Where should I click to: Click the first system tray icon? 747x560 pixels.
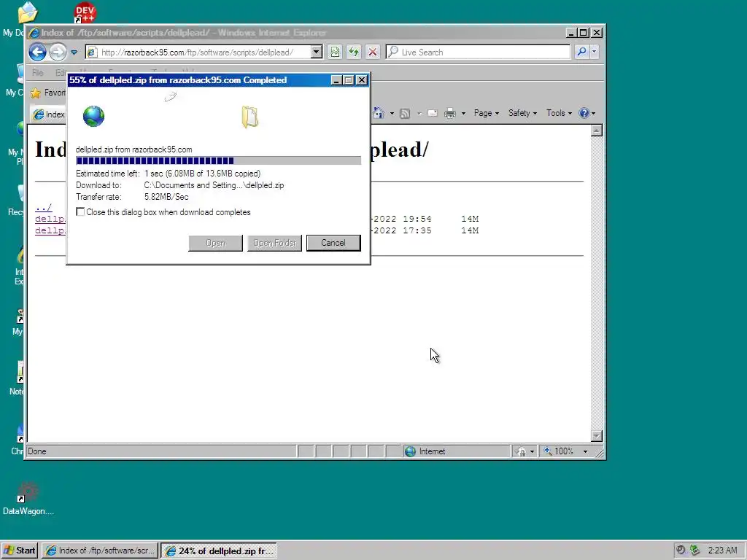coord(681,550)
